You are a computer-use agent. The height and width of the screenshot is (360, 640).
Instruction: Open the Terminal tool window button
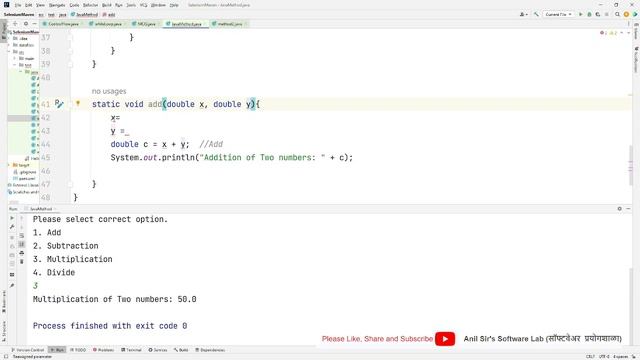tap(131, 350)
